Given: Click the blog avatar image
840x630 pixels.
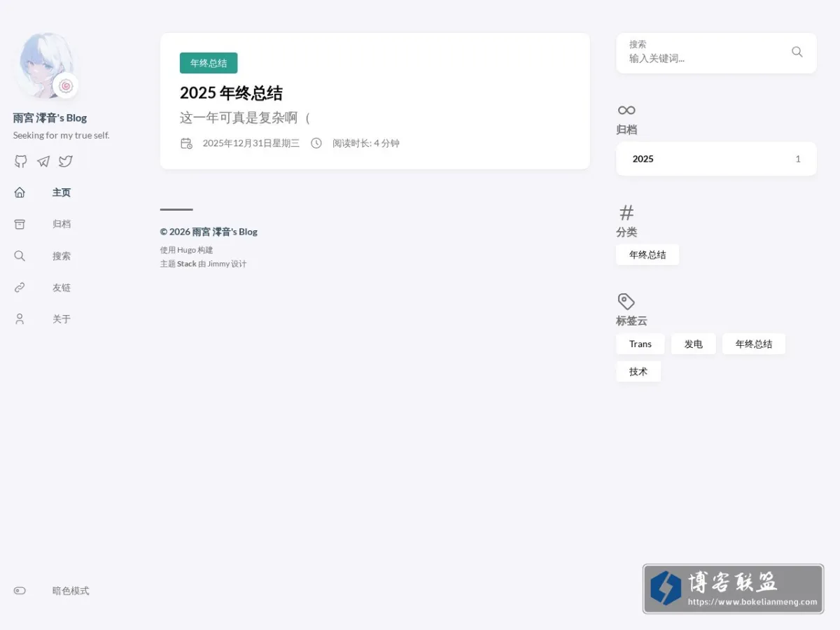Looking at the screenshot, I should pyautogui.click(x=45, y=66).
